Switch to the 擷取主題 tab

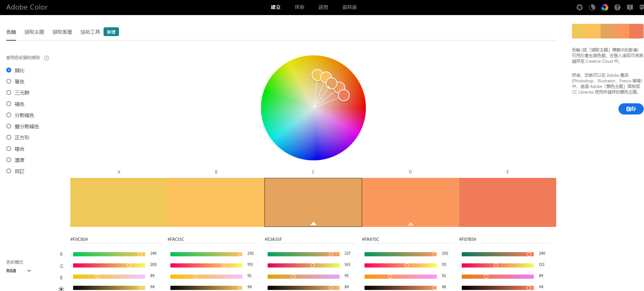(34, 32)
